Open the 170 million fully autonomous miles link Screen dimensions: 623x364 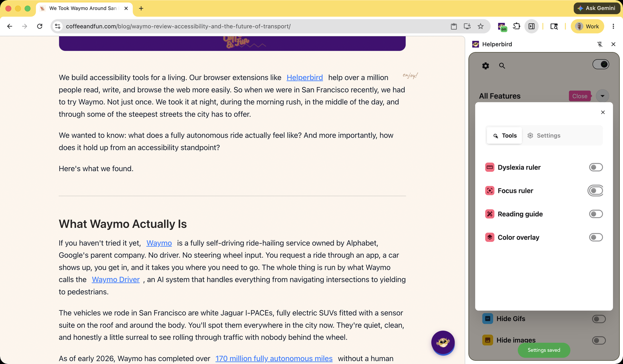coord(274,358)
